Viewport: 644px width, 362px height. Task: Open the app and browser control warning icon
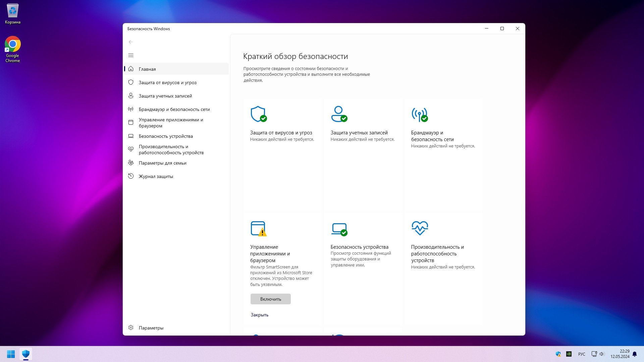point(258,229)
